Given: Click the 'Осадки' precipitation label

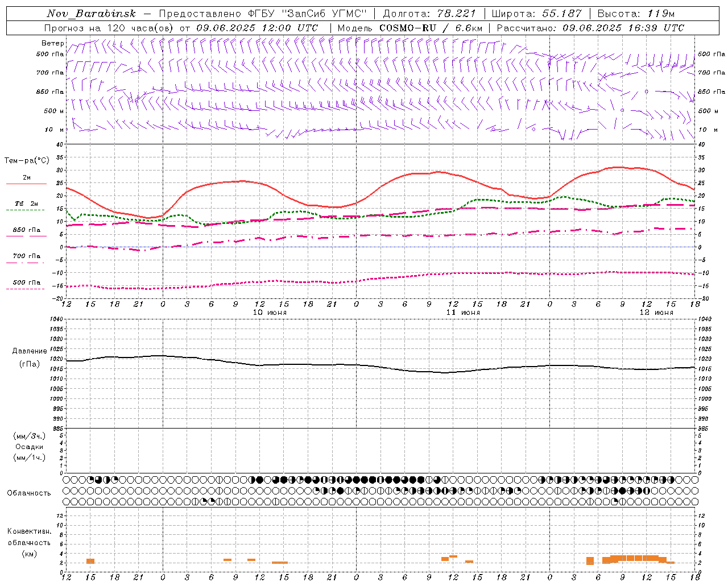Looking at the screenshot, I should 30,447.
